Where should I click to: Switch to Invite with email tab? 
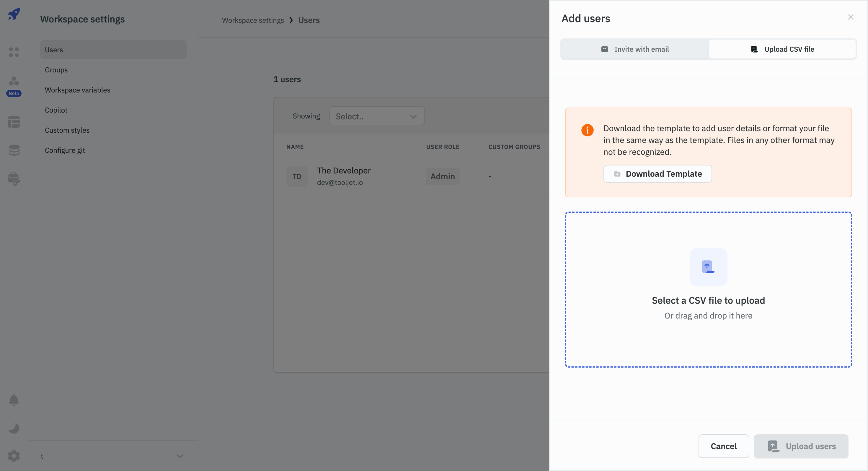point(635,49)
